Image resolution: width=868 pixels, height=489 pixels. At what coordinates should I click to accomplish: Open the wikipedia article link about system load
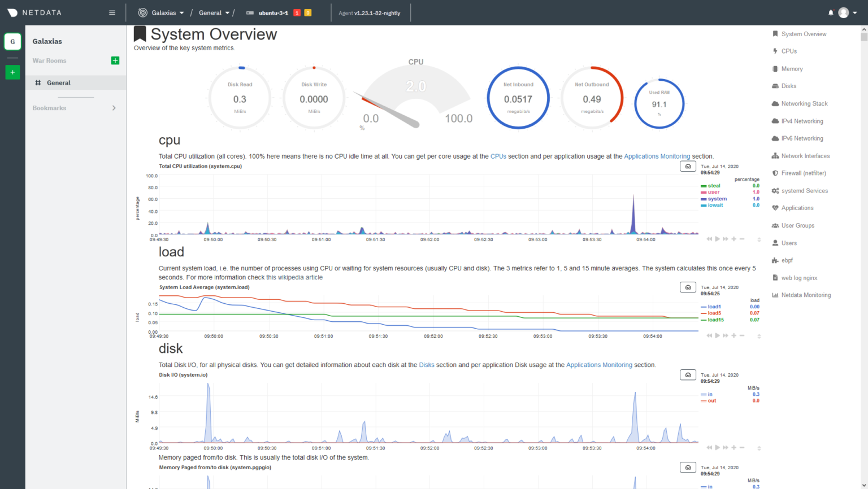coord(294,277)
